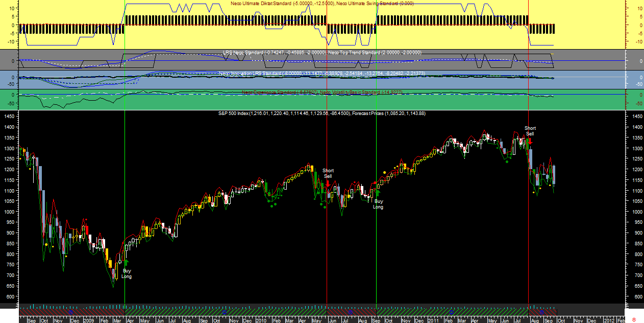Select the red vertical signal line at June 2010
Viewport: 644px width, 323px height.
327,153
